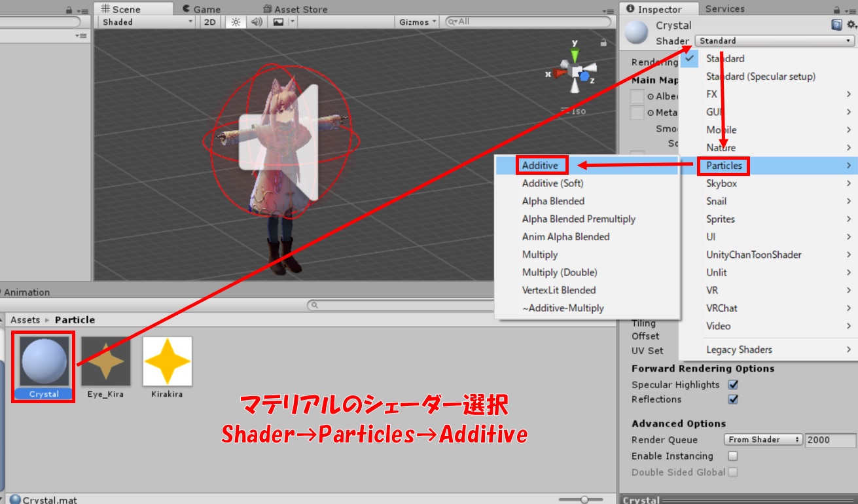Screen dimensions: 858x504
Task: Open the Shader dropdown showing Standard
Action: [x=774, y=41]
